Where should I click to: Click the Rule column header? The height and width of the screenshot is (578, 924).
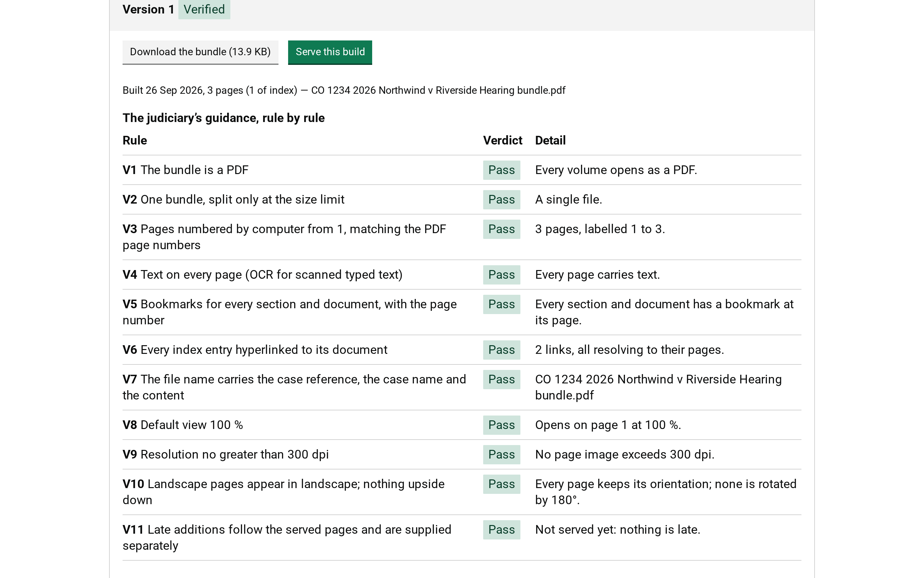pos(135,140)
